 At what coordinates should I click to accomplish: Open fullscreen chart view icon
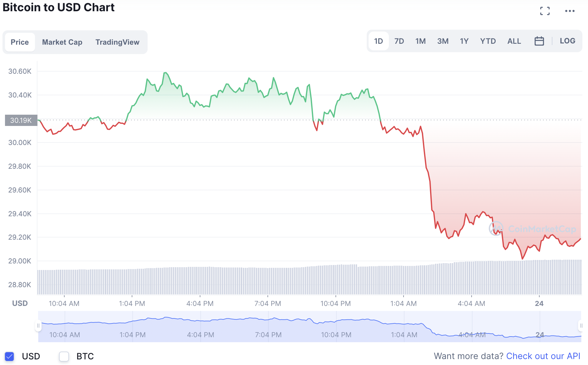545,11
